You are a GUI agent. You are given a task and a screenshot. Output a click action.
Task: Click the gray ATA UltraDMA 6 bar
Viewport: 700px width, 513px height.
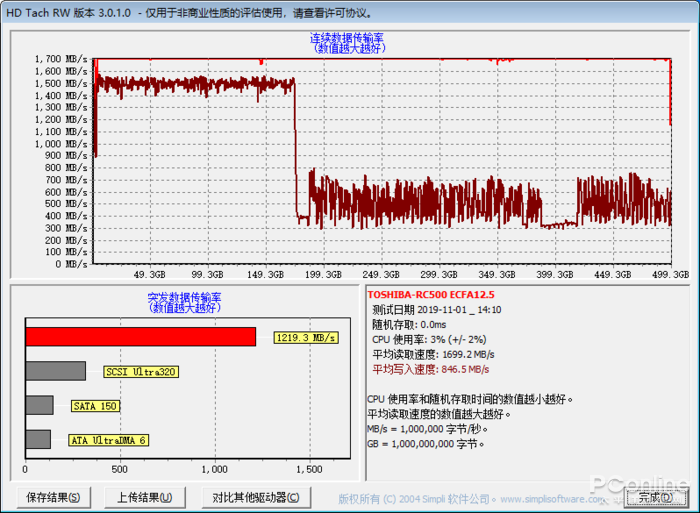coord(38,439)
